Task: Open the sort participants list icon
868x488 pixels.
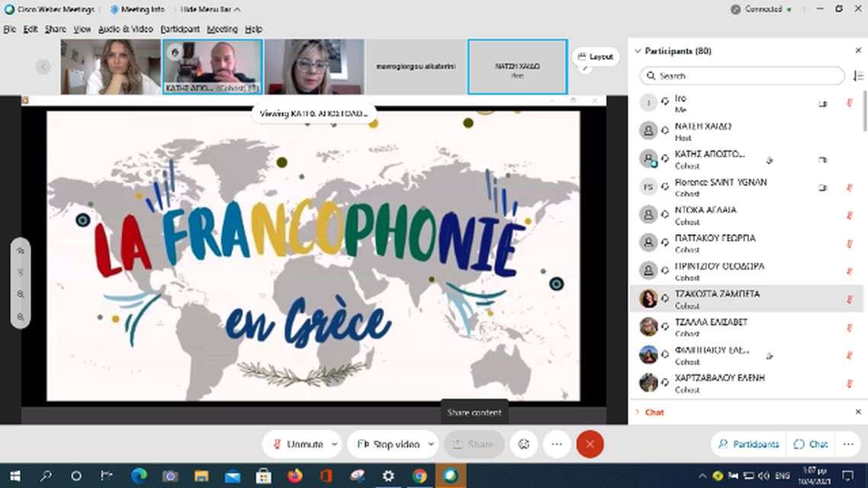Action: pos(858,75)
